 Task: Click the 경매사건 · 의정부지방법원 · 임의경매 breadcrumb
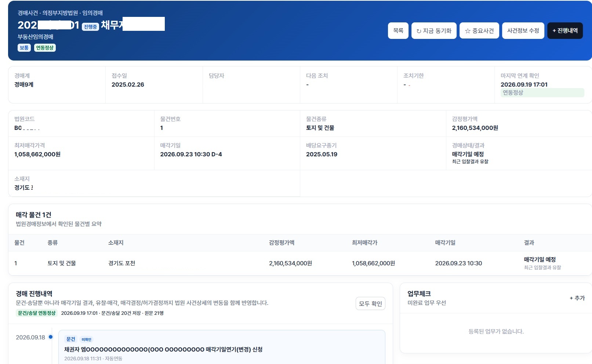pyautogui.click(x=60, y=13)
